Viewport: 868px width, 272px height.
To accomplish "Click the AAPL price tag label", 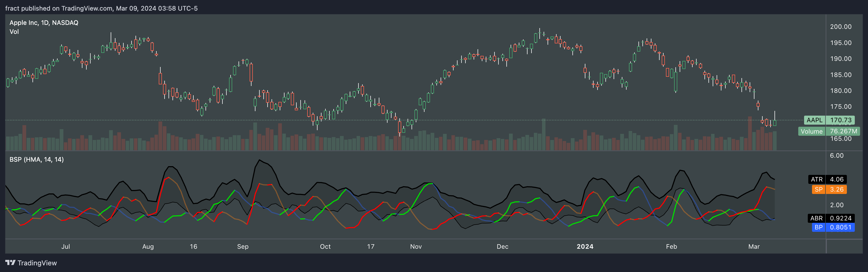I will tap(814, 120).
